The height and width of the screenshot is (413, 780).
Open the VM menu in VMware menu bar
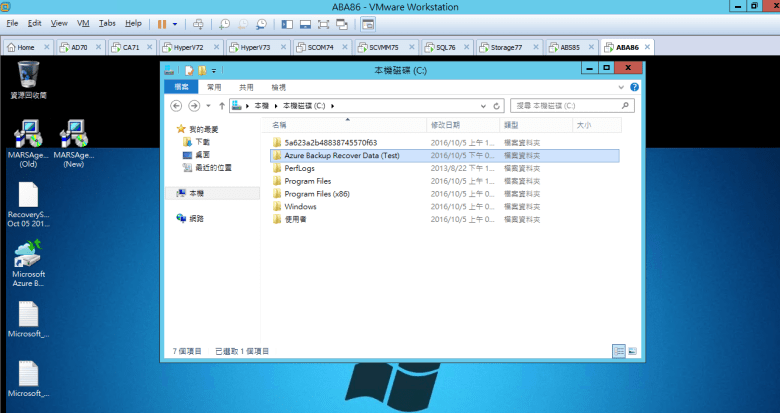83,22
